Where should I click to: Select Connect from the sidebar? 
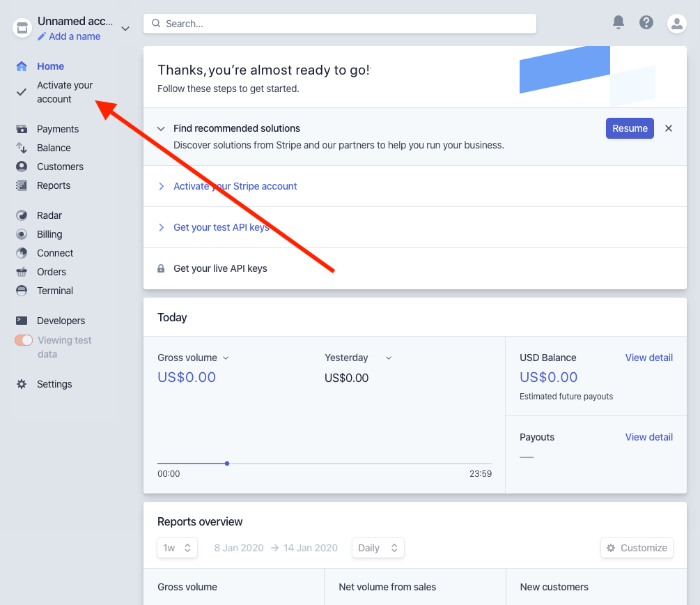56,253
